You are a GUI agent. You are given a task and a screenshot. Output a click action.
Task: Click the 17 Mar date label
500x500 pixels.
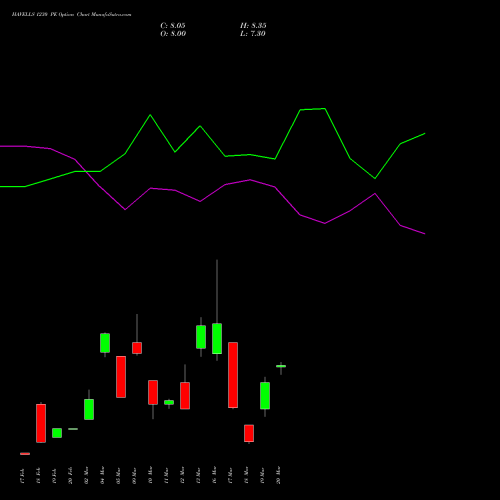(230, 475)
